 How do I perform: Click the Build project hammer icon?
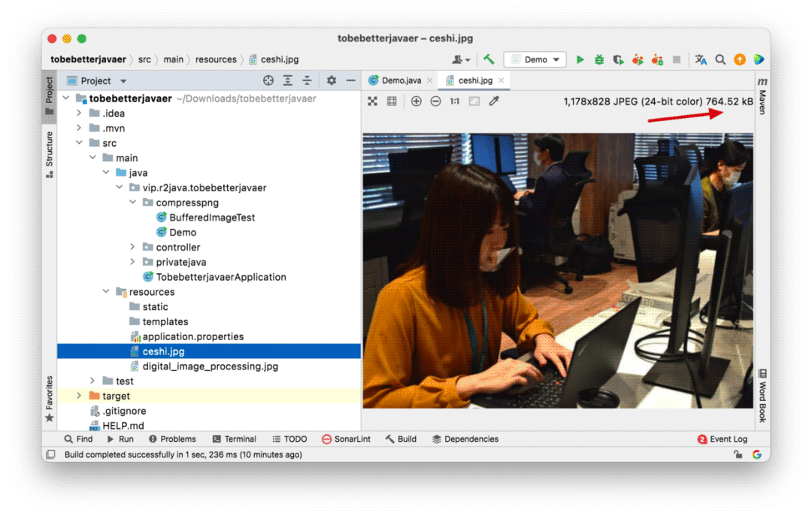point(489,59)
